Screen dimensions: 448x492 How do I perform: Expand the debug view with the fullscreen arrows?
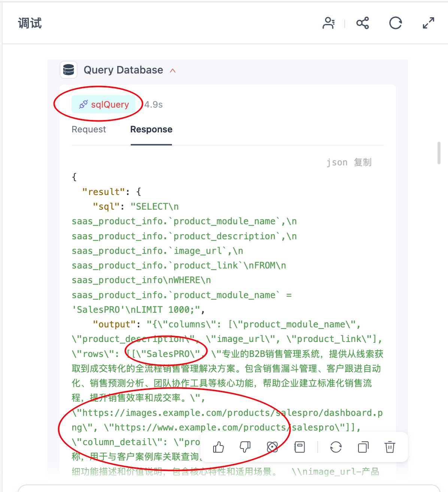click(x=428, y=23)
